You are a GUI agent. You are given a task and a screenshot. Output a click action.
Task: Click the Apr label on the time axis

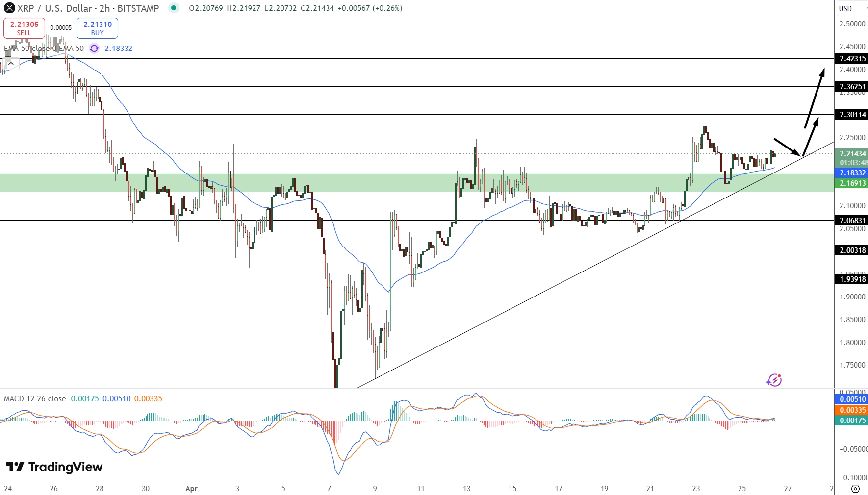pos(192,489)
